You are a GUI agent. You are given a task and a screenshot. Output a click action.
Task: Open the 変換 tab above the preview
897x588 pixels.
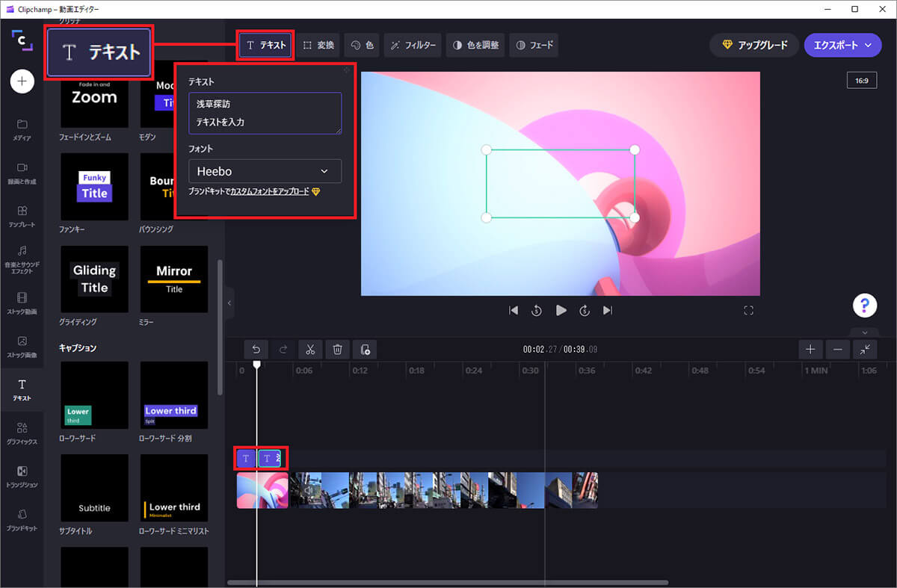(x=319, y=45)
